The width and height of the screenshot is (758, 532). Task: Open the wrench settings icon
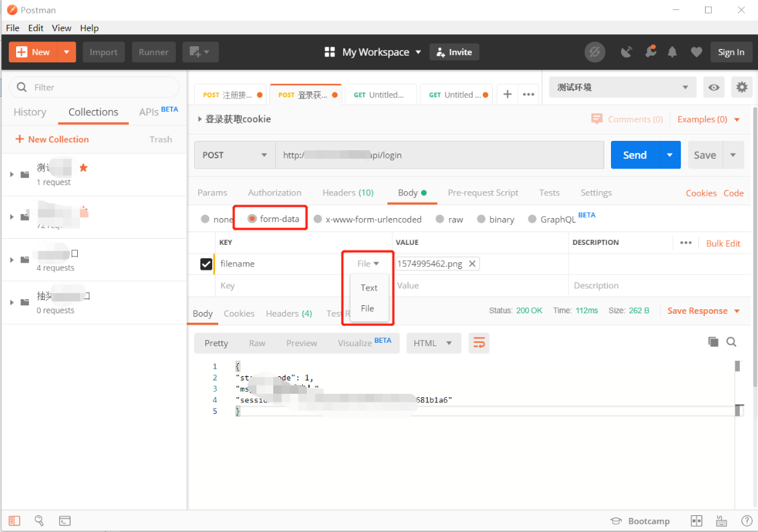pos(651,52)
